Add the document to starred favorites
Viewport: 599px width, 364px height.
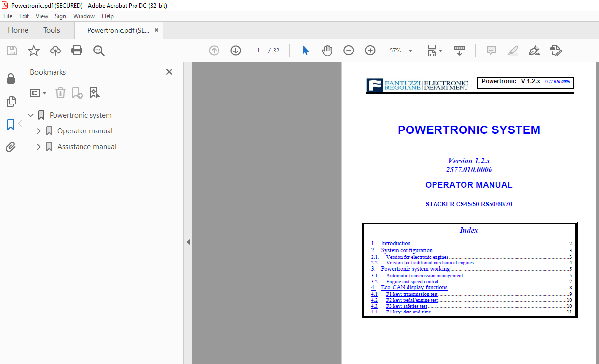34,51
